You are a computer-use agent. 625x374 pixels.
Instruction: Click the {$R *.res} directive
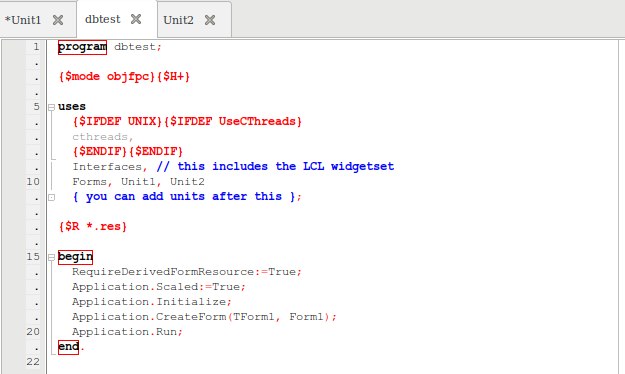pos(93,227)
